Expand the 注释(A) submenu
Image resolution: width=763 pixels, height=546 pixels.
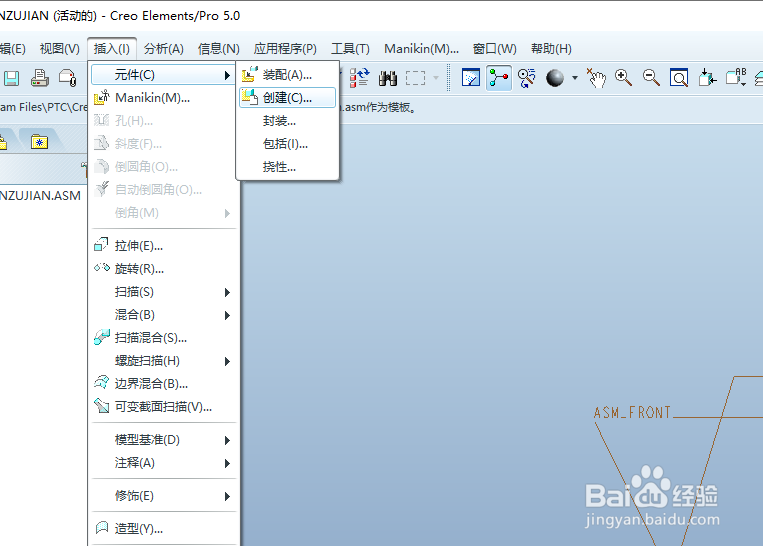(x=164, y=463)
